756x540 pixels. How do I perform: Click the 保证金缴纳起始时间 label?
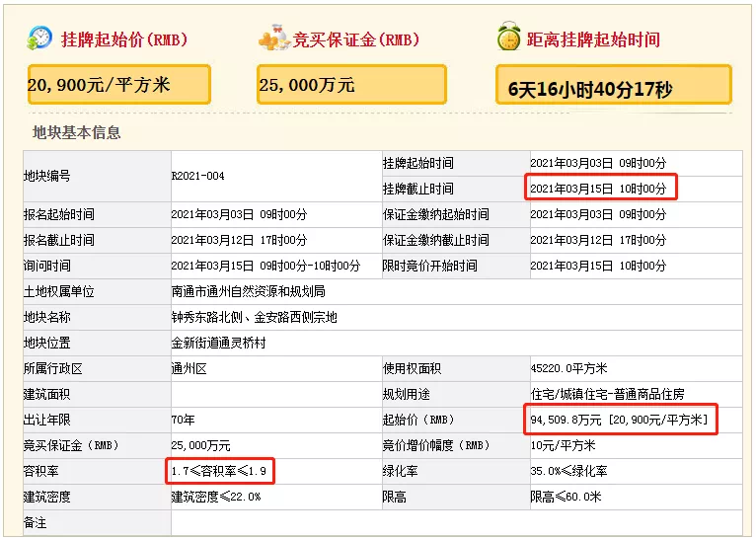coord(436,214)
